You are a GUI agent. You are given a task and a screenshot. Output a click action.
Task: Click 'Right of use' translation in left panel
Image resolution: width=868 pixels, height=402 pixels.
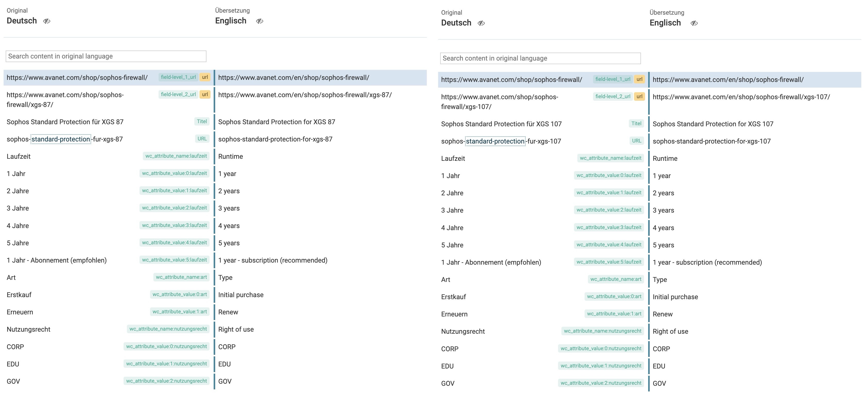[x=236, y=330]
